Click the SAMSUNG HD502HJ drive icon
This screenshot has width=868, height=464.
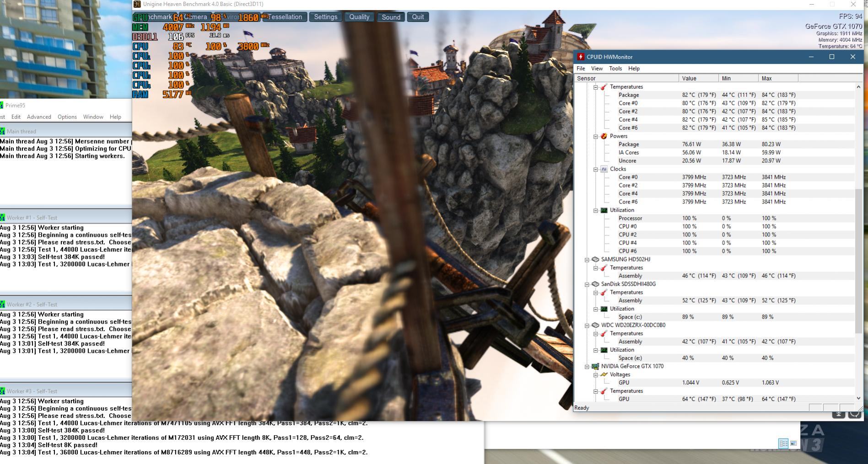pyautogui.click(x=595, y=259)
